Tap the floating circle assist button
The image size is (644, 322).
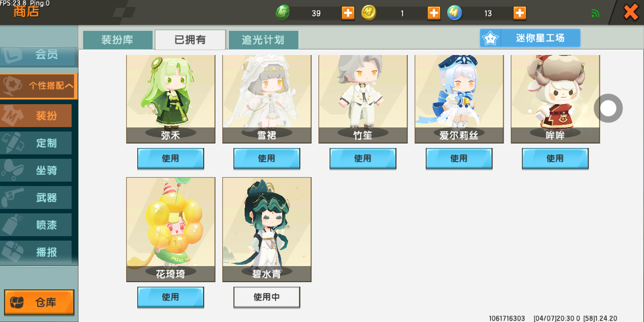tap(608, 108)
